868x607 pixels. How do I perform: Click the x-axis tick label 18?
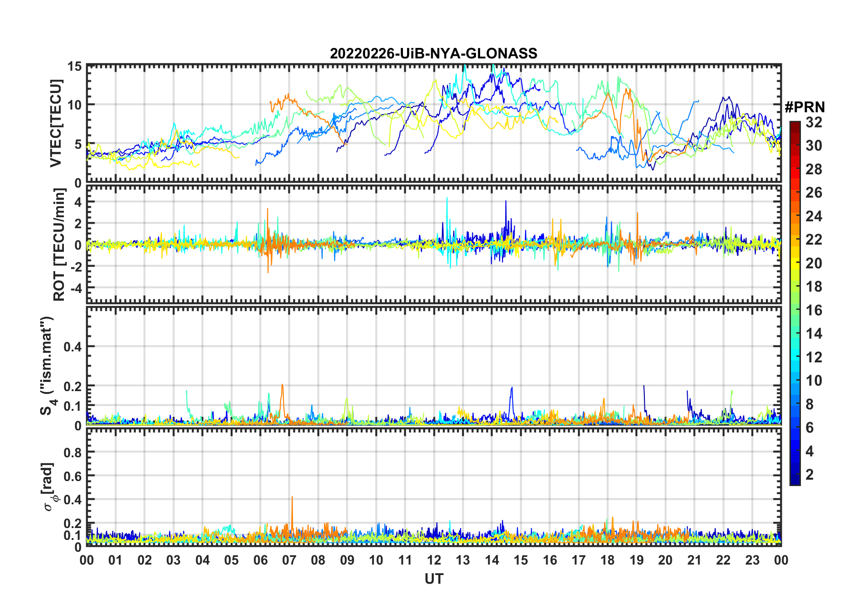(607, 560)
